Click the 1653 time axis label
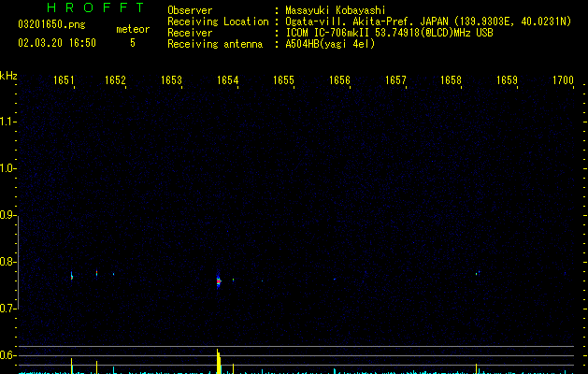The height and width of the screenshot is (374, 588). tap(171, 80)
